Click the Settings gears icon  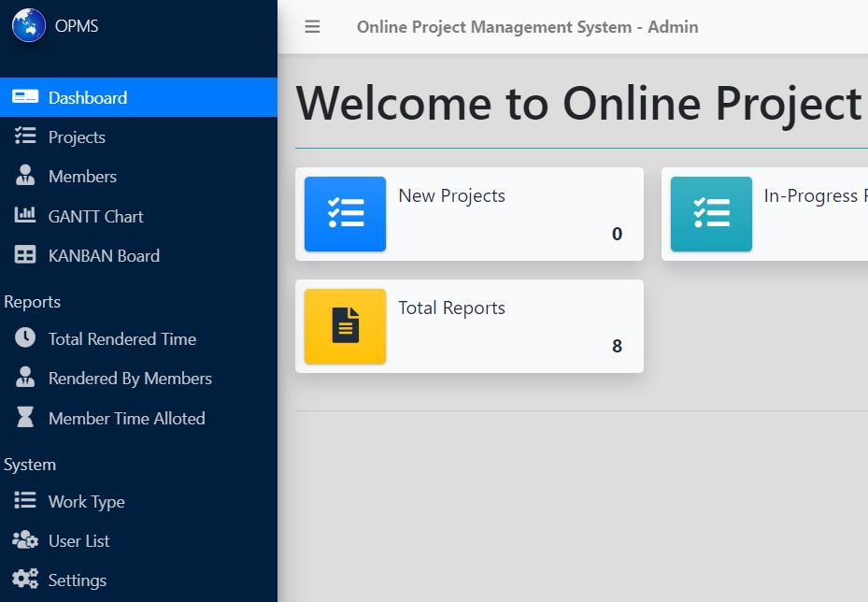[x=25, y=580]
